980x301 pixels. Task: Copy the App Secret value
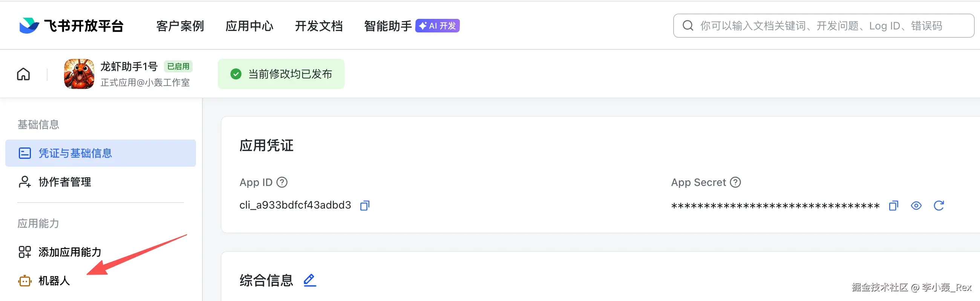point(893,206)
